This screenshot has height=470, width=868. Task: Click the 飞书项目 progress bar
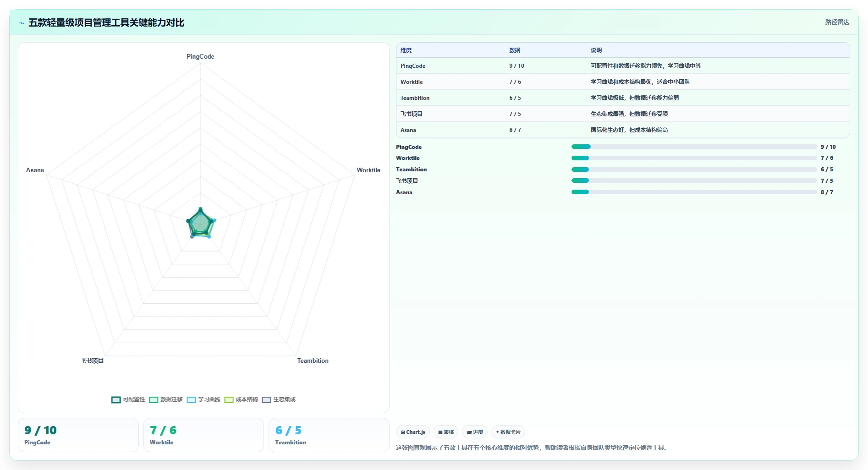pos(694,180)
